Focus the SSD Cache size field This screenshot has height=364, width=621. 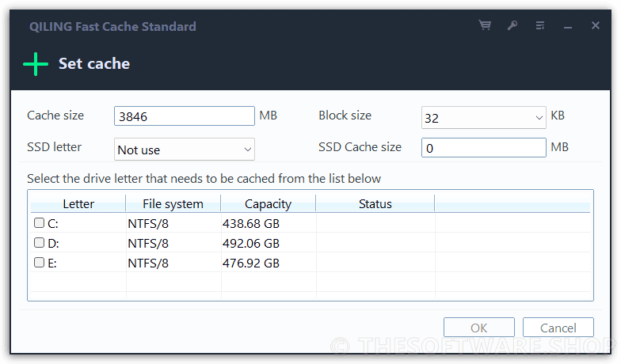click(483, 147)
